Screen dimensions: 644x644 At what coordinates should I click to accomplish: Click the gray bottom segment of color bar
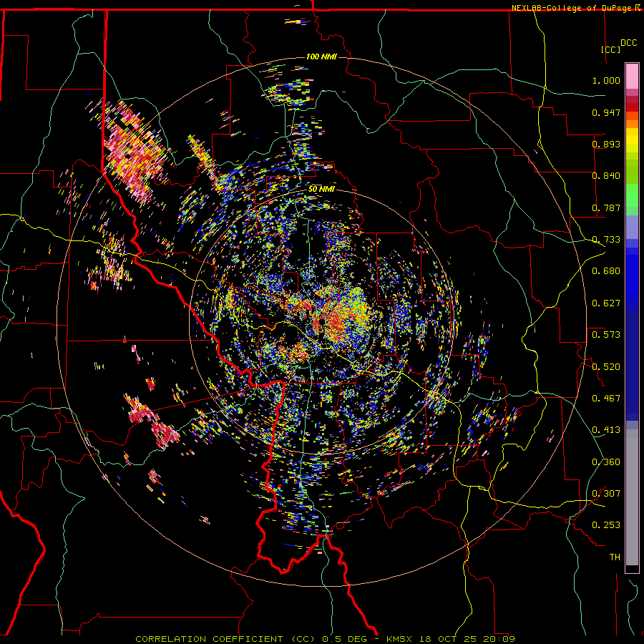click(632, 497)
